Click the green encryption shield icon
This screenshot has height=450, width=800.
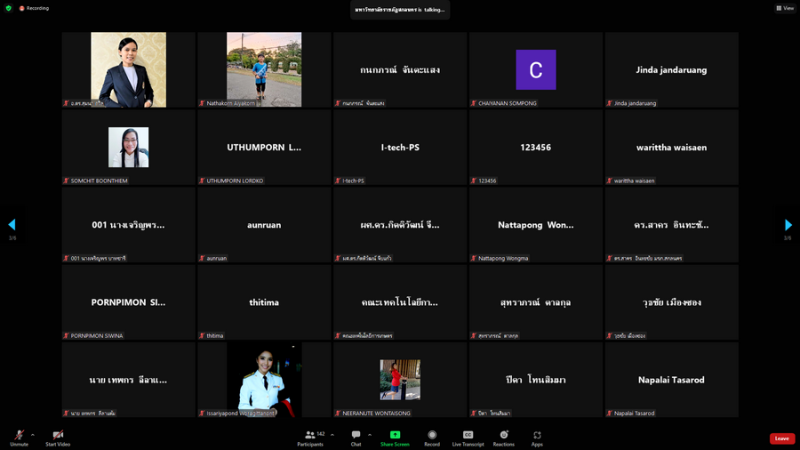pyautogui.click(x=8, y=8)
